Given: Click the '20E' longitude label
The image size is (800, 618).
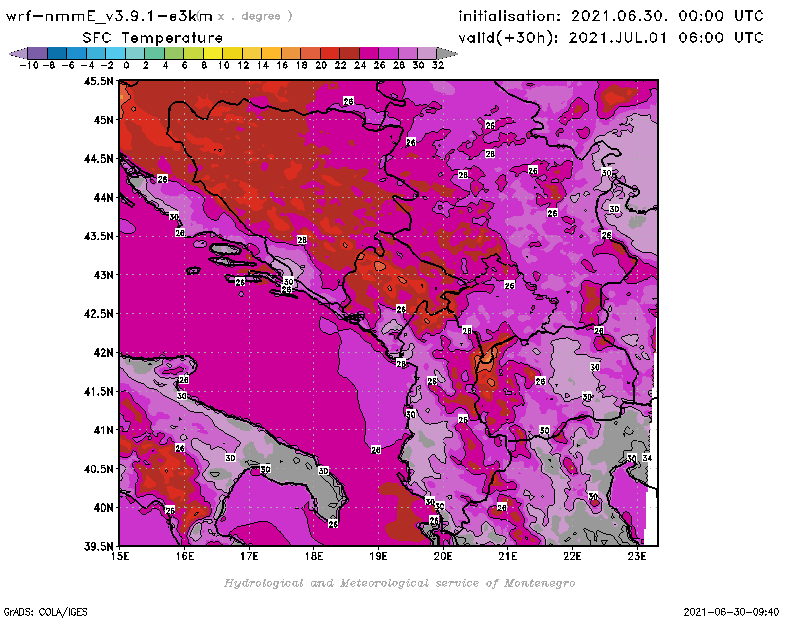Looking at the screenshot, I should click(443, 556).
